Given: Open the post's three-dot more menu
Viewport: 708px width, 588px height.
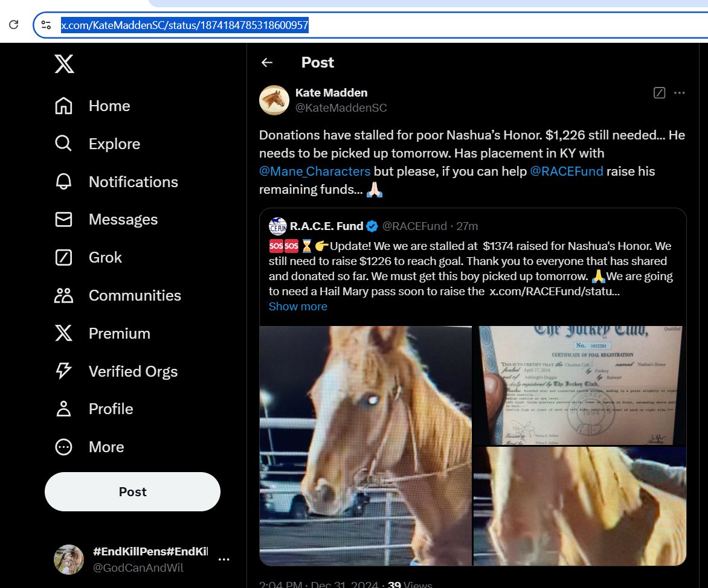Looking at the screenshot, I should click(679, 93).
